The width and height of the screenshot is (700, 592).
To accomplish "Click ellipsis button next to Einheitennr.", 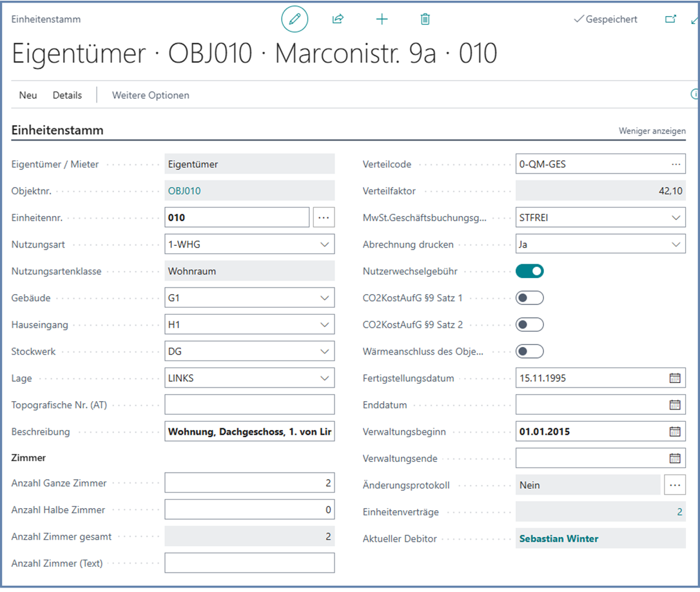I will [x=324, y=218].
